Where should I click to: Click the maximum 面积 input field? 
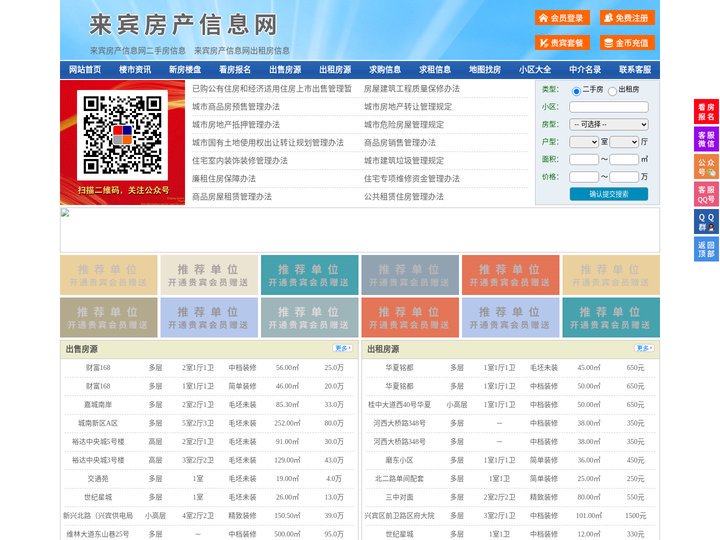click(x=624, y=159)
